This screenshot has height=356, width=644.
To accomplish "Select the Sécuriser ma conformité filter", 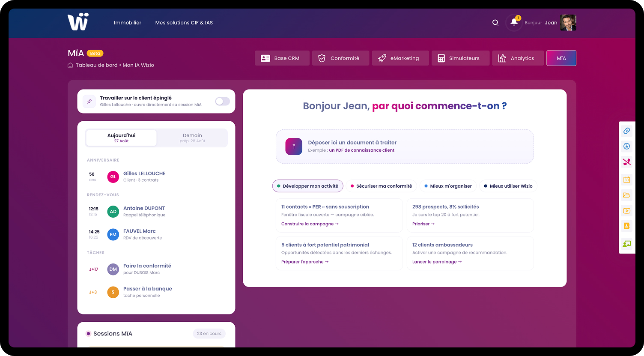I will coord(381,186).
